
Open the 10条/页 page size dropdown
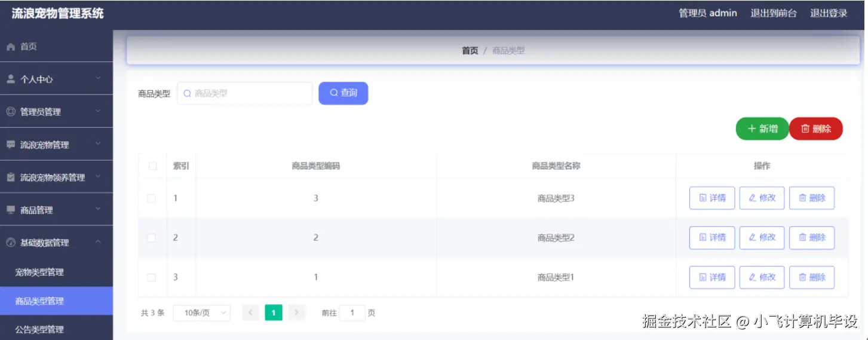click(202, 313)
